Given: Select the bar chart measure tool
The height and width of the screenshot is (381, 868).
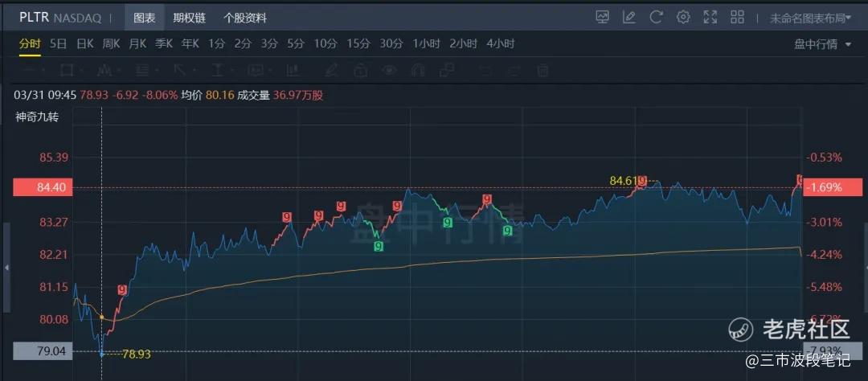Looking at the screenshot, I should click(293, 70).
